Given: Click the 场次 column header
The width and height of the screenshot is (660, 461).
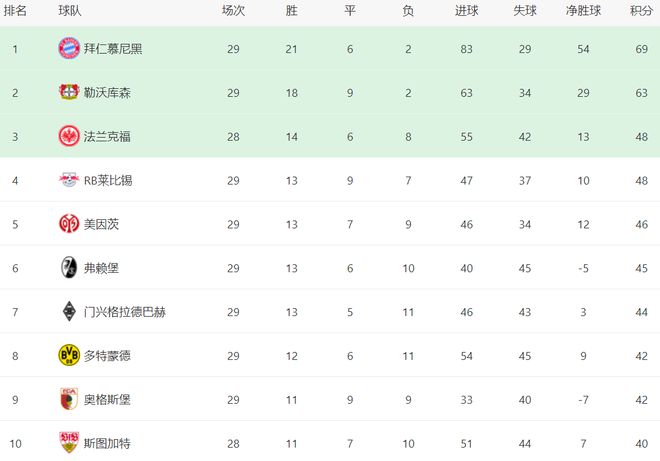Looking at the screenshot, I should [x=233, y=11].
